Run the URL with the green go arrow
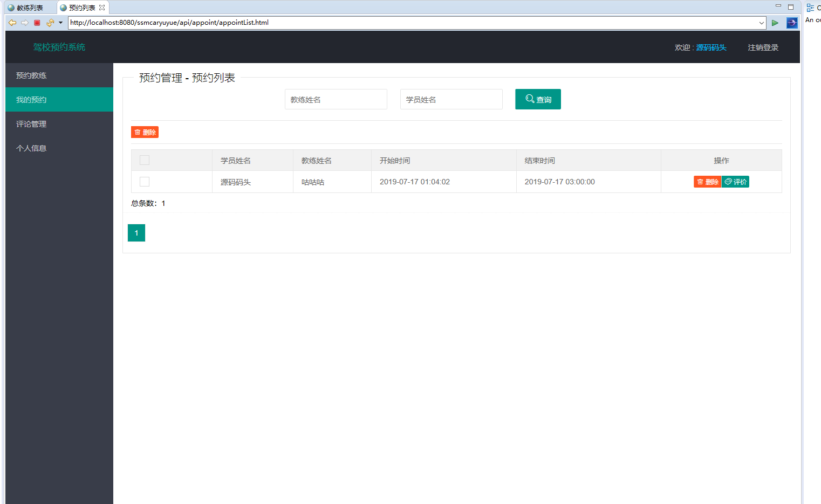Viewport: 821px width, 504px height. point(775,23)
